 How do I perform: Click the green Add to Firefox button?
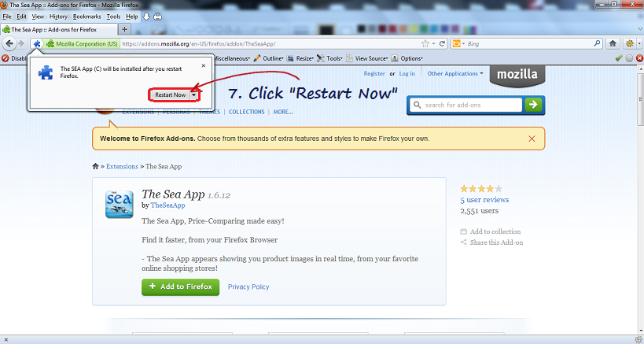[180, 287]
